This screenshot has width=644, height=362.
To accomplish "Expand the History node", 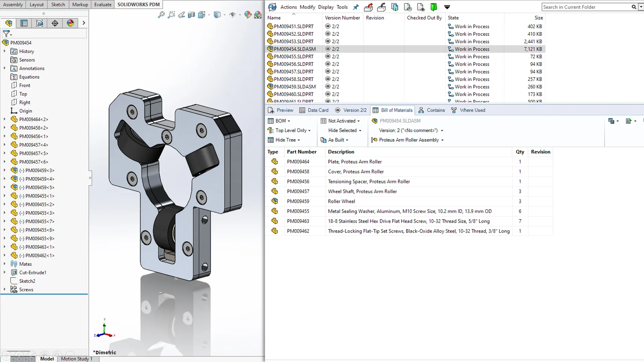I will coord(4,51).
